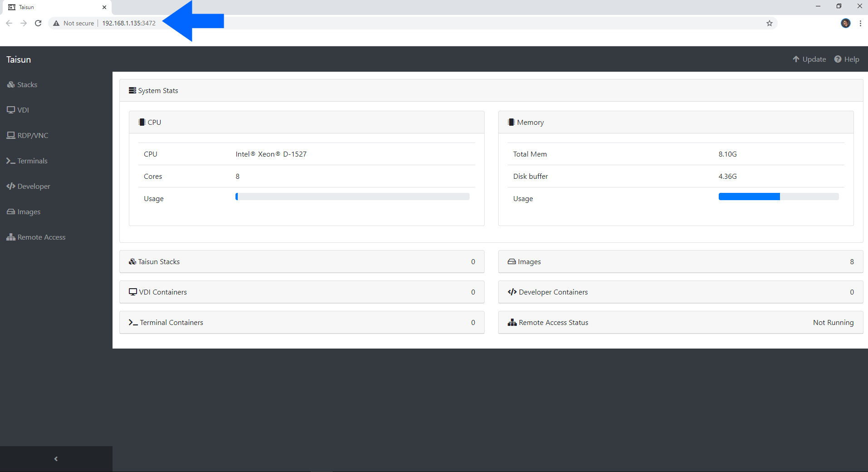Viewport: 868px width, 472px height.
Task: Click the Stacks cubes icon in sidebar
Action: click(x=11, y=85)
